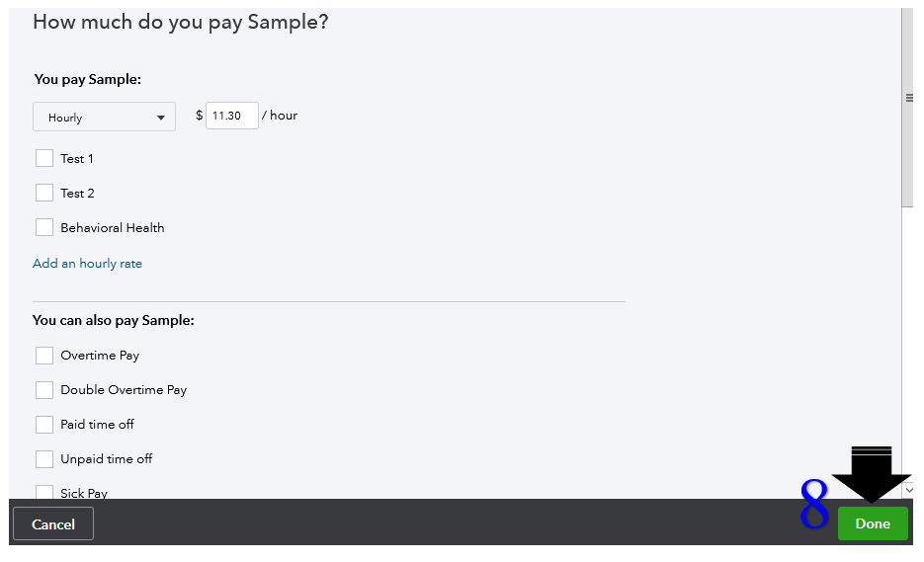Screen dimensions: 924x562
Task: Toggle the Paid time off checkbox
Action: coord(44,425)
